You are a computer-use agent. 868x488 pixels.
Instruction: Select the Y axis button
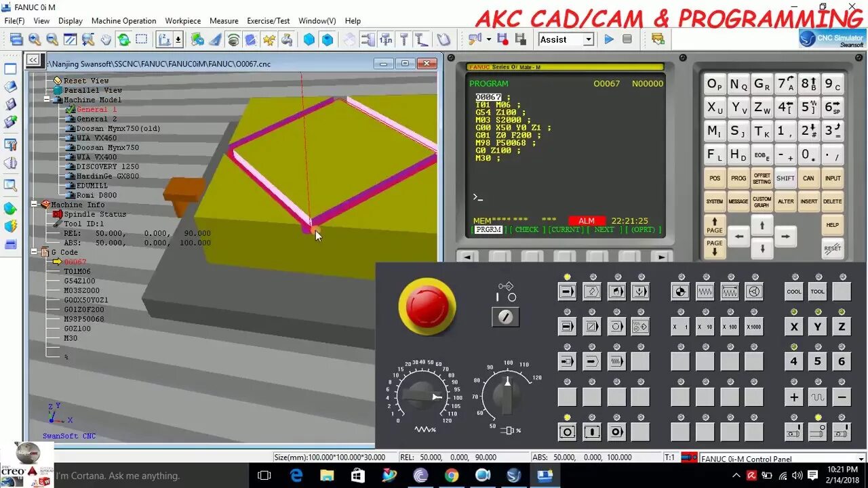pyautogui.click(x=818, y=327)
